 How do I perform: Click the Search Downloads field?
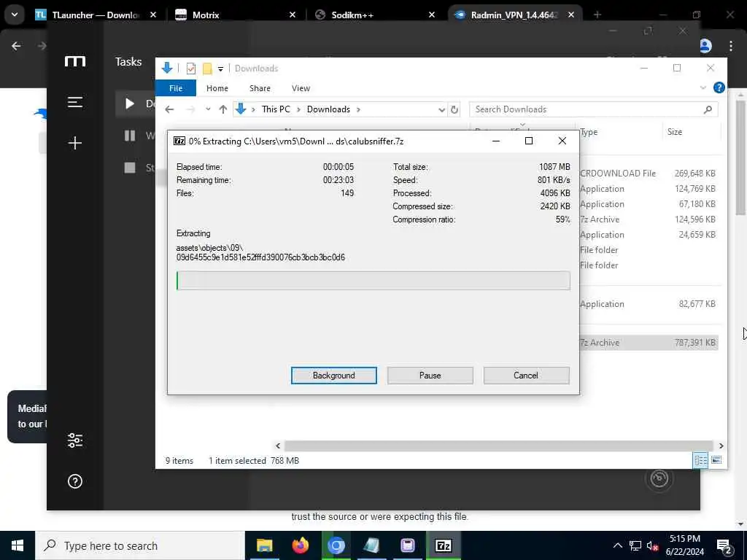[x=589, y=109]
